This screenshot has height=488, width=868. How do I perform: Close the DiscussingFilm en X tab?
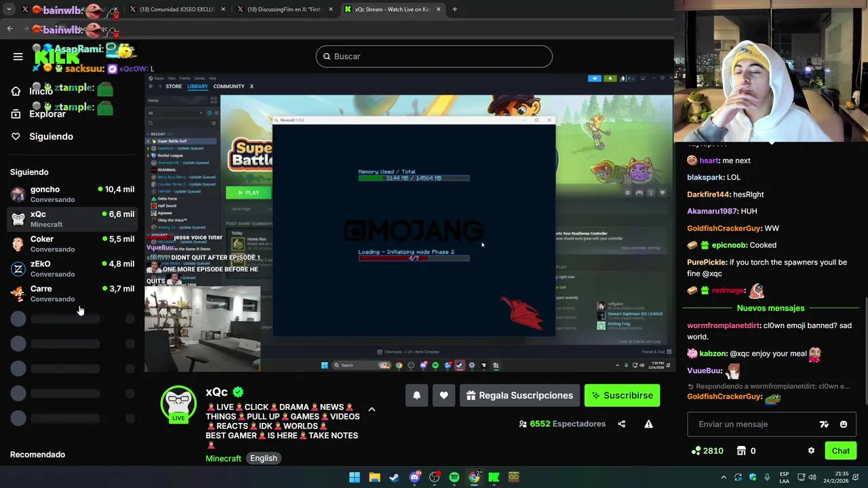331,9
